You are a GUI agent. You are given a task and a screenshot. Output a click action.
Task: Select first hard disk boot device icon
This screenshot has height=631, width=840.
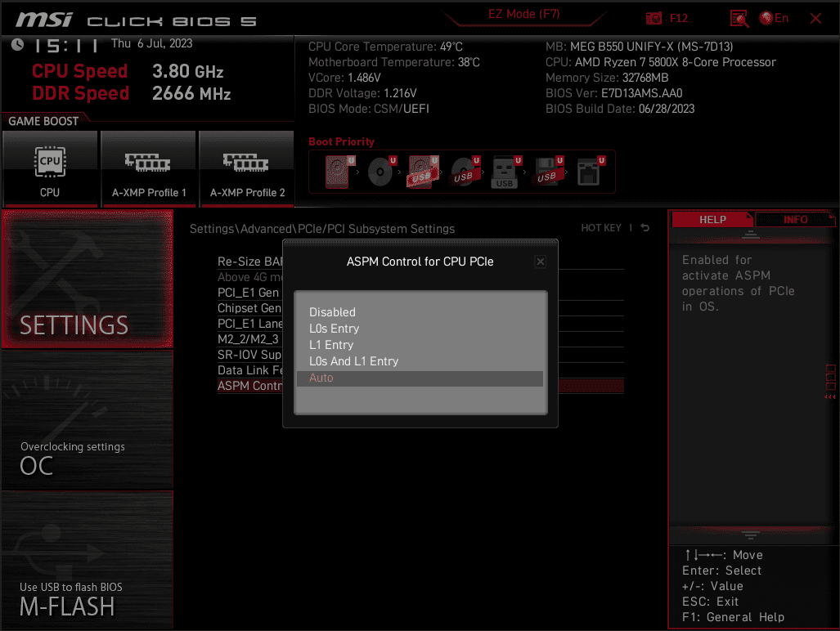coord(339,172)
